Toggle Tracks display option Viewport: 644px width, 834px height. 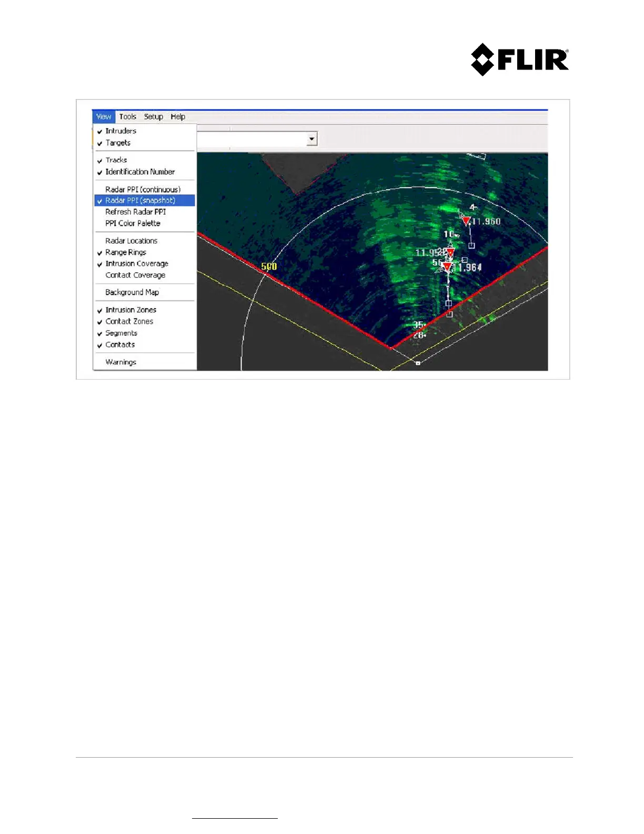click(145, 160)
